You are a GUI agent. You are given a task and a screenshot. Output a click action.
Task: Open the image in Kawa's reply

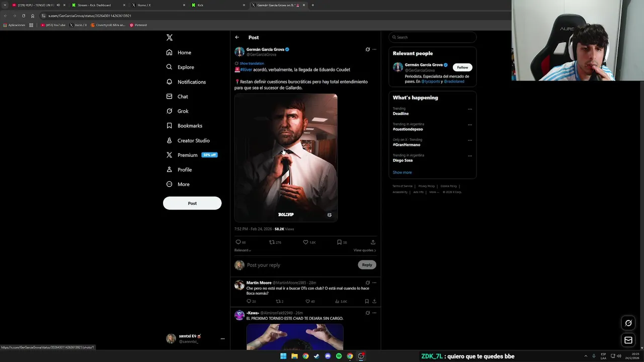click(x=295, y=336)
